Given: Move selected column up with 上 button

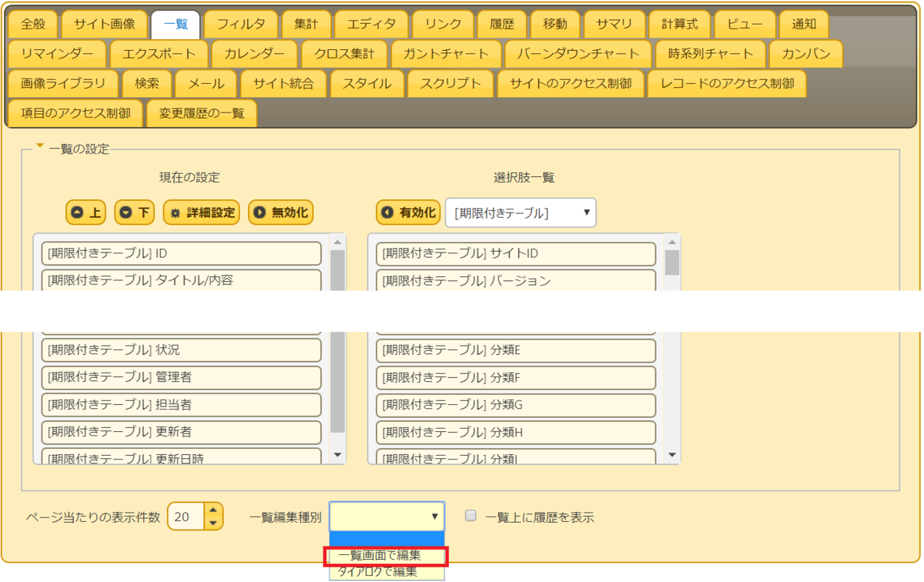Looking at the screenshot, I should click(x=85, y=212).
